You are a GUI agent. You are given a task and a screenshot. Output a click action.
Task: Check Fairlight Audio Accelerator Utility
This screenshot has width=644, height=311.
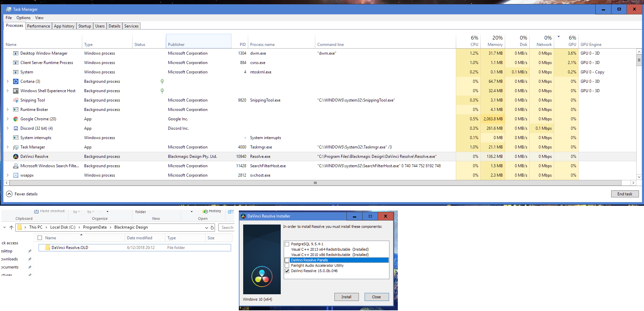tap(287, 265)
